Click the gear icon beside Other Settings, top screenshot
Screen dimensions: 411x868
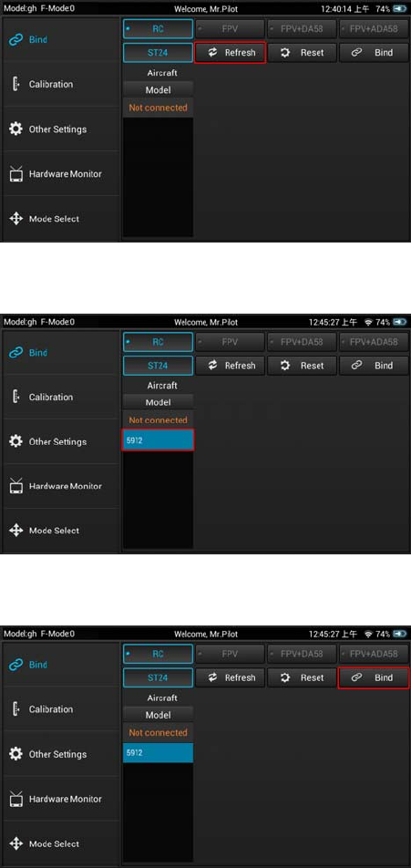pos(16,129)
